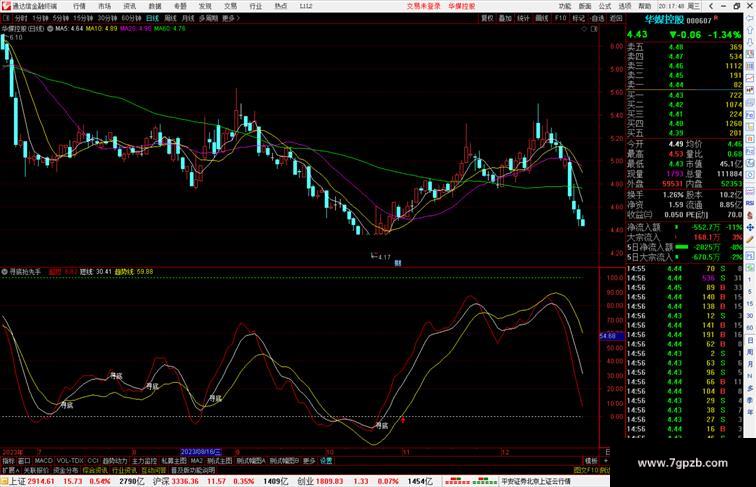Open the 多周期 multi-period view
This screenshot has width=756, height=487.
coord(208,18)
